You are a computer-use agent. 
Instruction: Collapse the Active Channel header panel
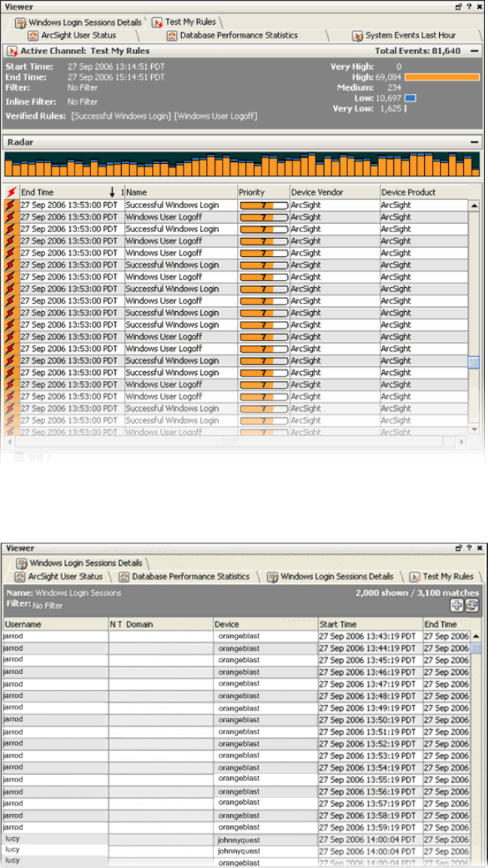tap(474, 51)
